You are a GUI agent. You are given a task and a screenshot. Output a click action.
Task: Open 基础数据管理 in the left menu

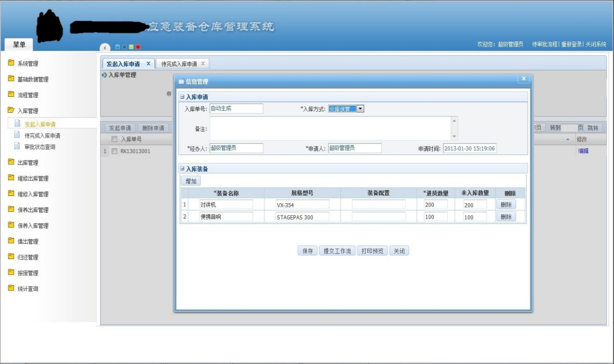(x=33, y=79)
